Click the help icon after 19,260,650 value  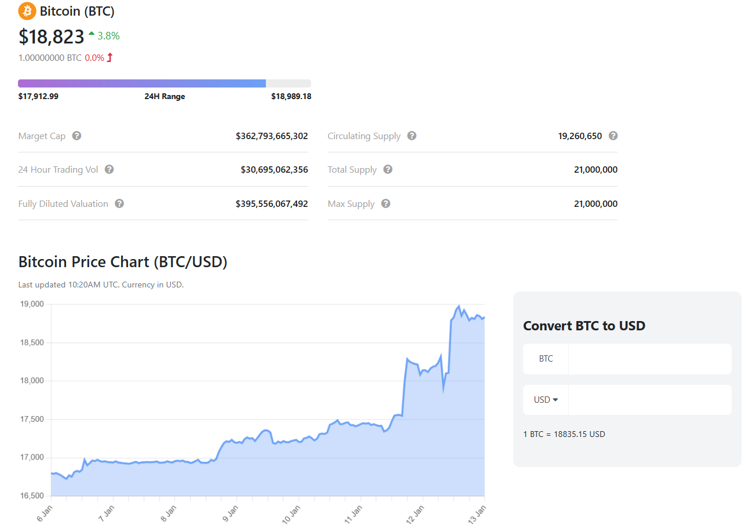click(x=613, y=136)
